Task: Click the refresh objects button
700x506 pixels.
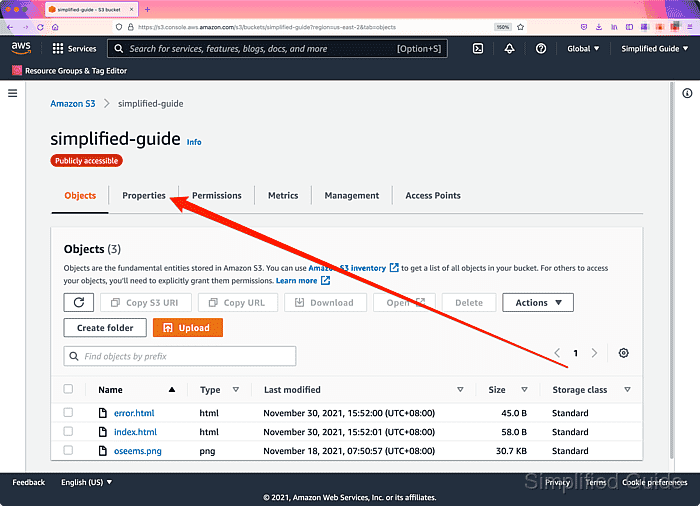Action: (79, 302)
